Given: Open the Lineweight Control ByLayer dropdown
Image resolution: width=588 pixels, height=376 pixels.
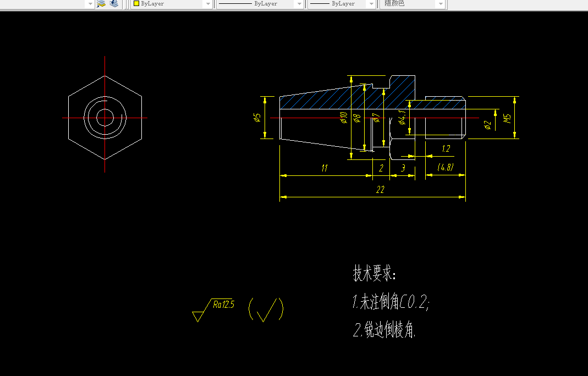Looking at the screenshot, I should (x=370, y=4).
